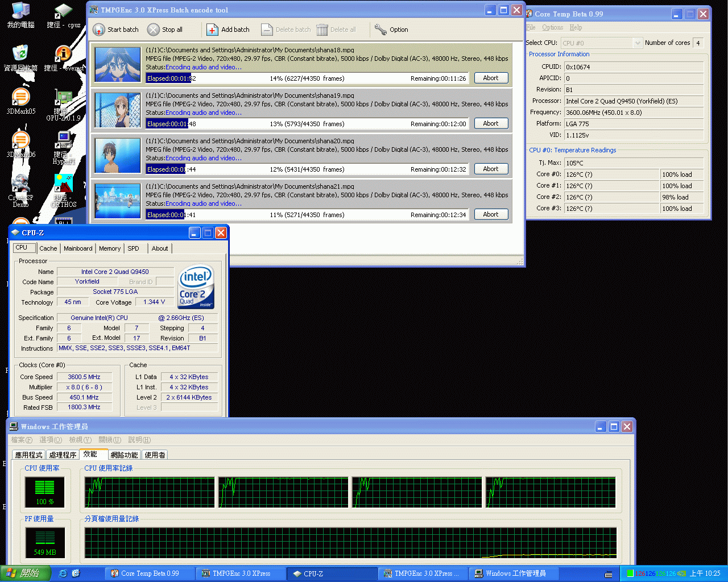Screen dimensions: 728x582
Task: Switch to Cache tab in CPU-Z
Action: point(48,248)
